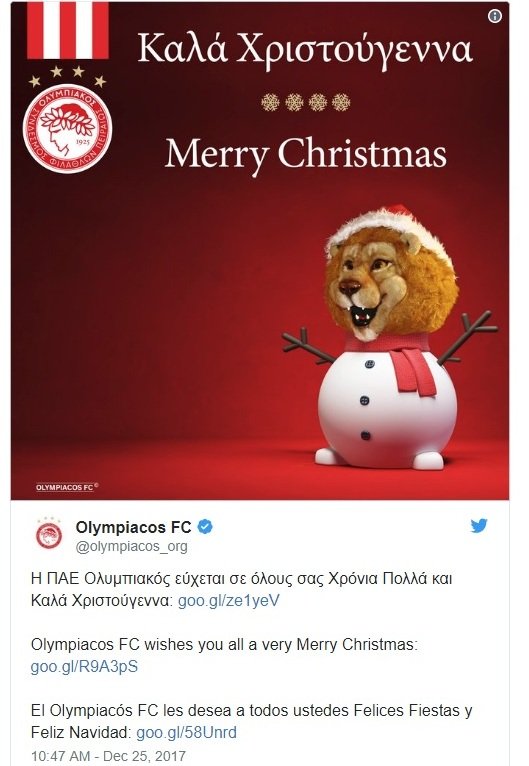This screenshot has width=529, height=766.
Task: Open the goo.gl/R9A3pS link
Action: pos(84,666)
